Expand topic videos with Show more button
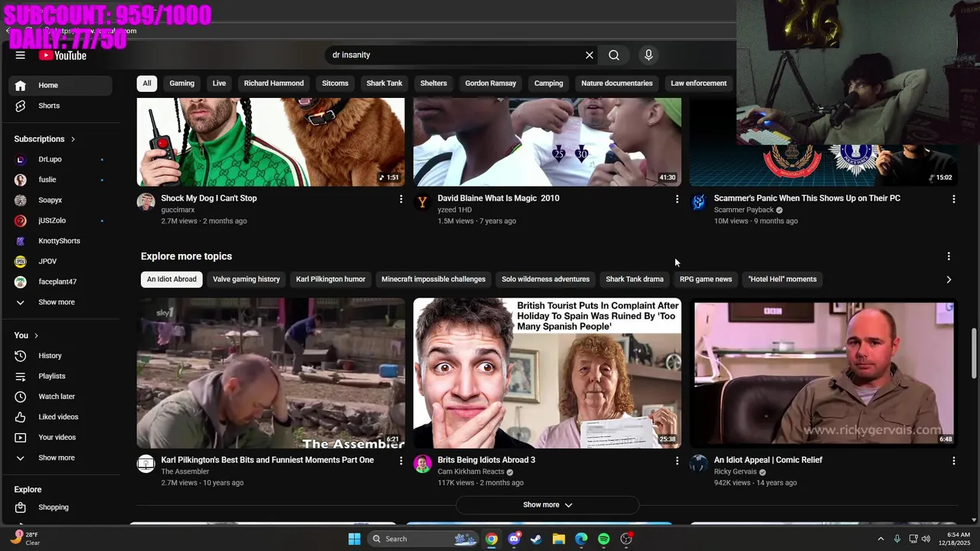Viewport: 980px width, 551px height. point(547,505)
